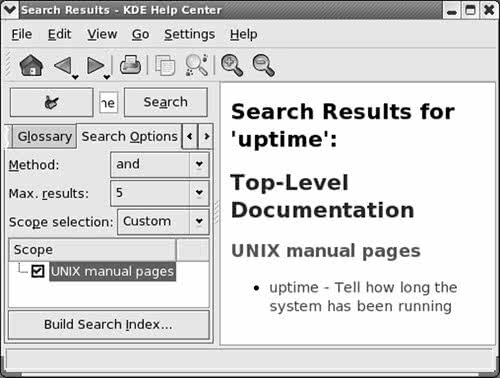Open the Find in page tool
The width and height of the screenshot is (500, 378).
pyautogui.click(x=197, y=65)
